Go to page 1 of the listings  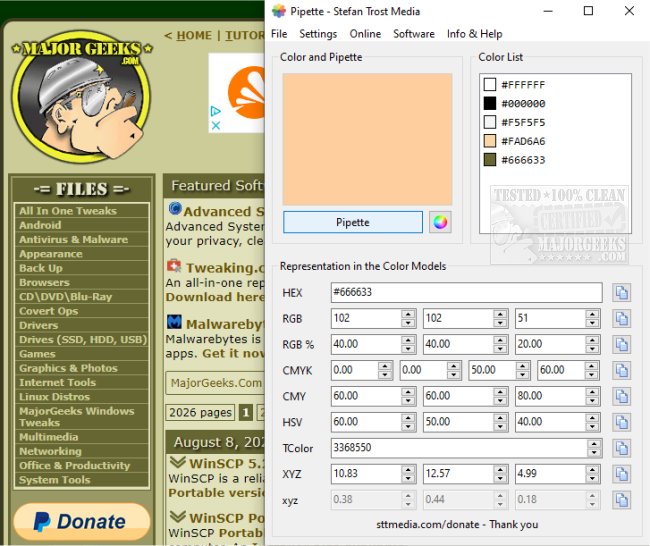tap(246, 413)
